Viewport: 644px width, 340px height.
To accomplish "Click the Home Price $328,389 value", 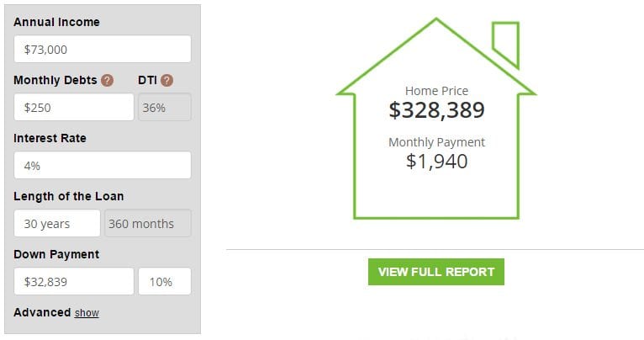I will coord(436,110).
